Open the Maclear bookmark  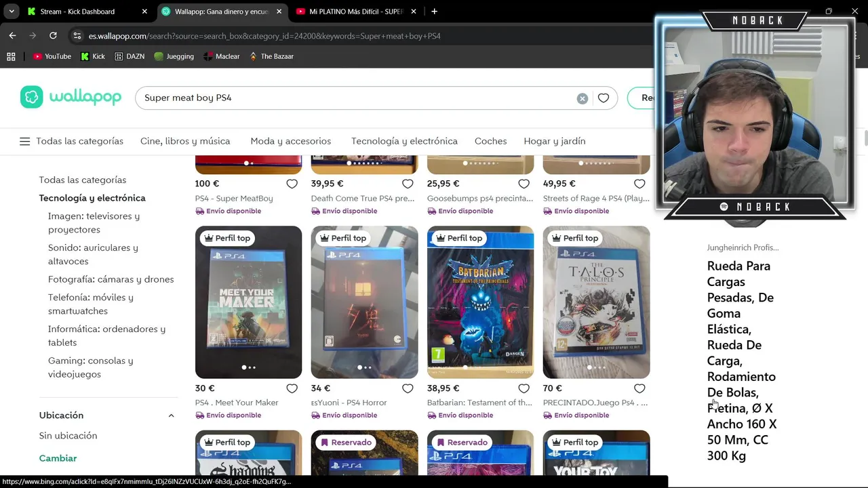click(222, 56)
